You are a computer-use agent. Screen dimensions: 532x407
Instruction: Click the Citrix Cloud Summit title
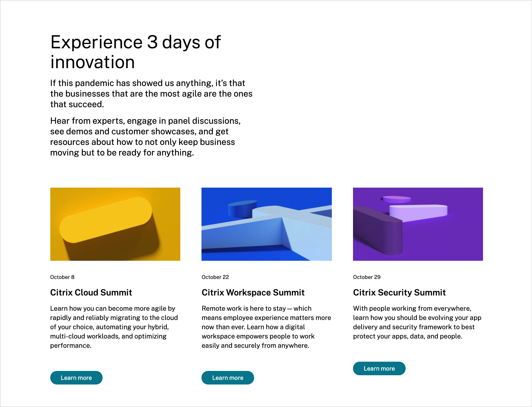tap(91, 293)
